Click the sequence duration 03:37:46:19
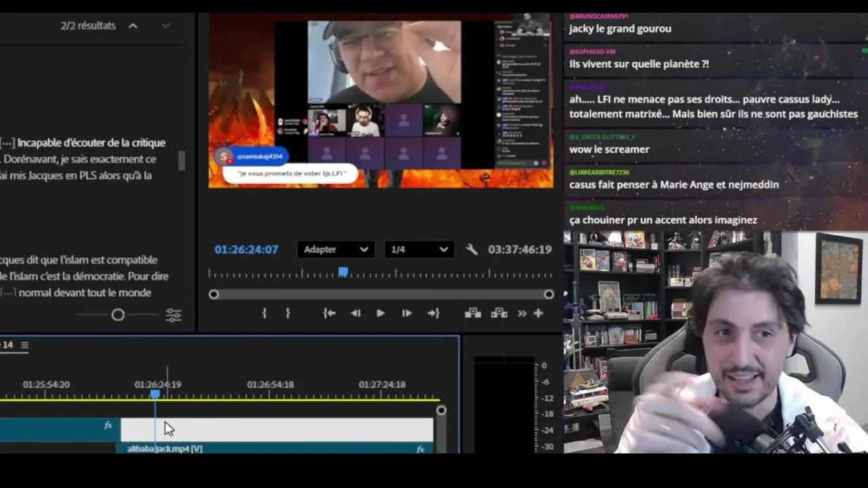This screenshot has height=488, width=868. 519,249
